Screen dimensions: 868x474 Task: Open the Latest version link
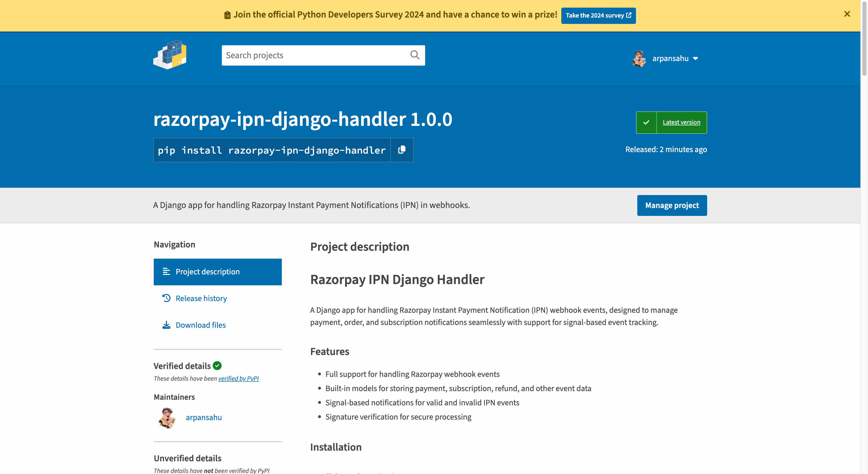click(x=681, y=122)
